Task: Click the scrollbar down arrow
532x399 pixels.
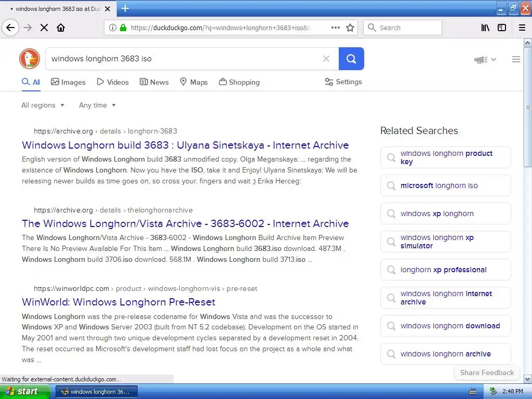Action: click(528, 379)
